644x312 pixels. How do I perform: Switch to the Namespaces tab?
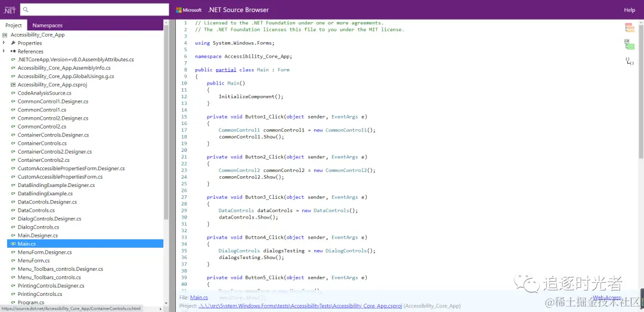[48, 25]
